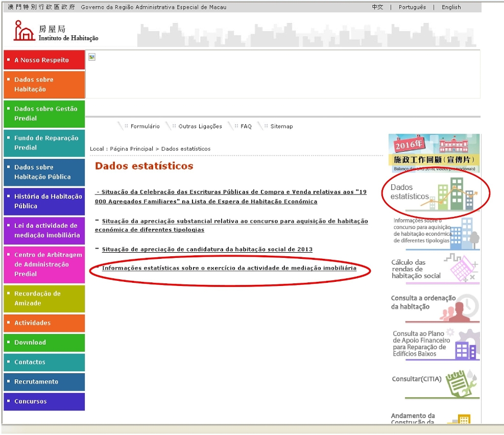Viewport: 504px width, 435px height.
Task: Open the Consultar(CITIA) banner
Action: tap(434, 383)
